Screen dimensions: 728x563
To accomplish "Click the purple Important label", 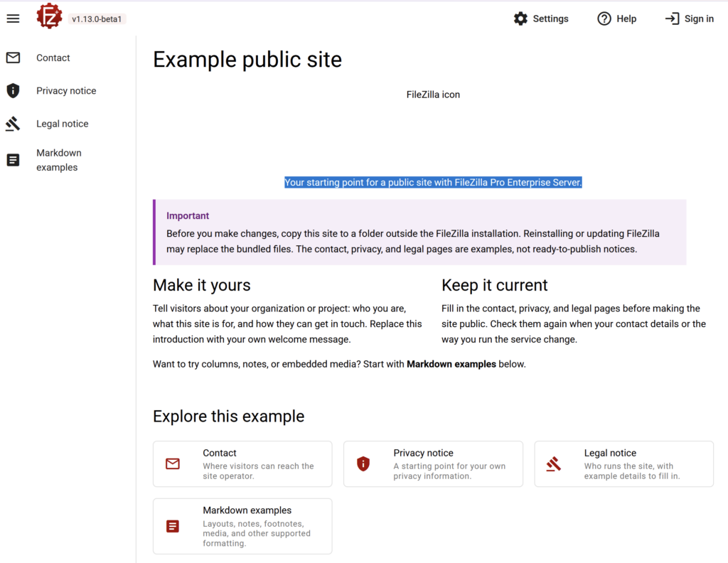I will click(x=188, y=216).
